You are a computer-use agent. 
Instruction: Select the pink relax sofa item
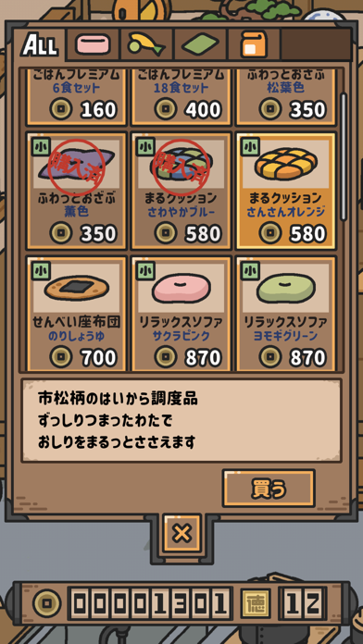pos(181,314)
